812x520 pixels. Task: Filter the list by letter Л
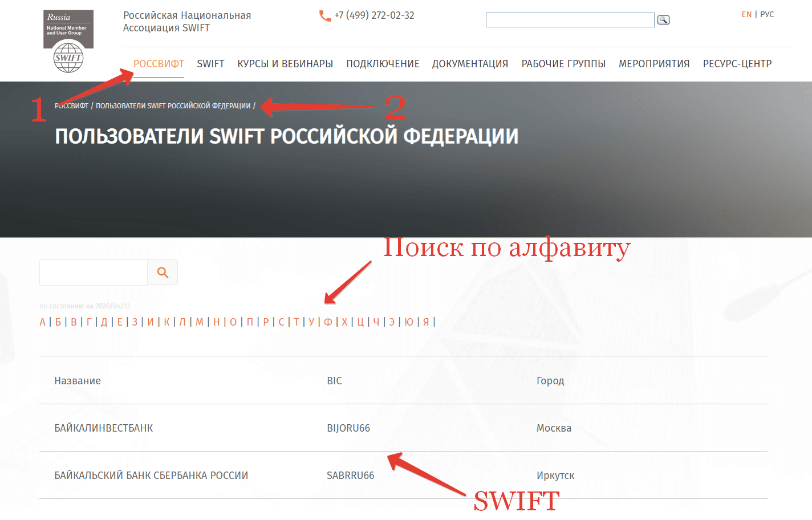click(x=182, y=322)
